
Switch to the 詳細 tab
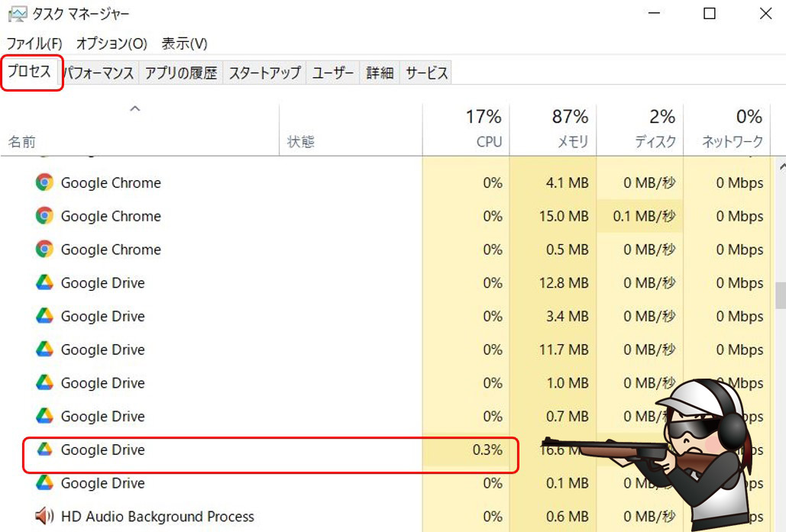pos(380,73)
